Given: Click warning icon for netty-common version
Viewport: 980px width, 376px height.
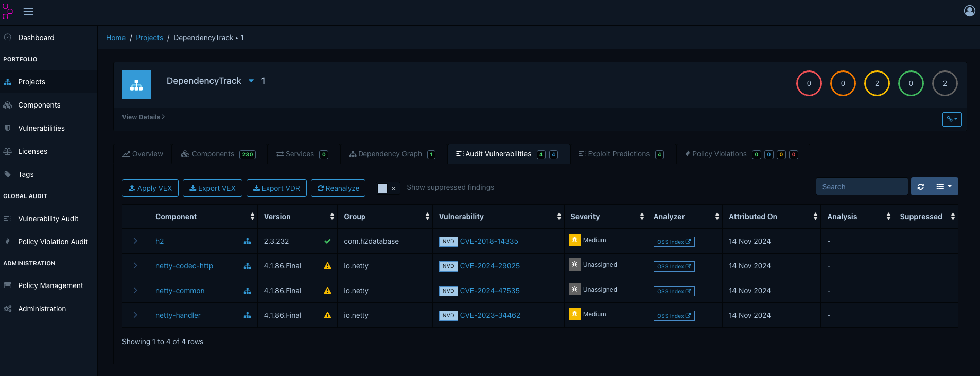Looking at the screenshot, I should tap(327, 291).
